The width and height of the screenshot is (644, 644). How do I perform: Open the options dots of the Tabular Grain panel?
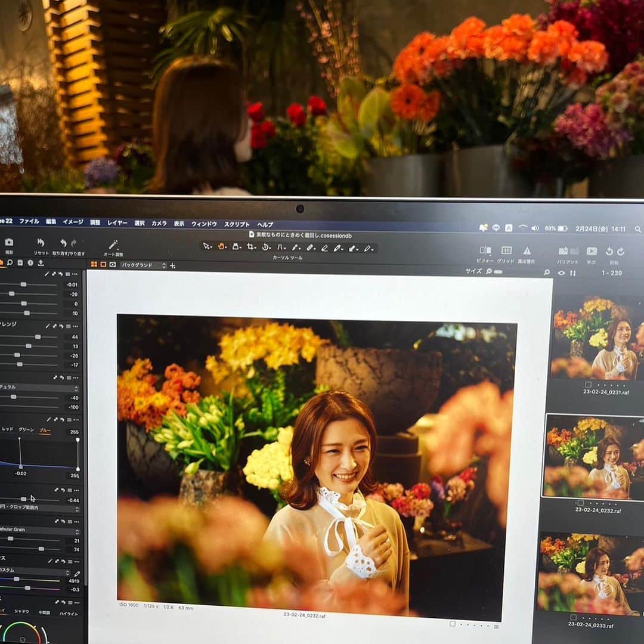[x=76, y=522]
